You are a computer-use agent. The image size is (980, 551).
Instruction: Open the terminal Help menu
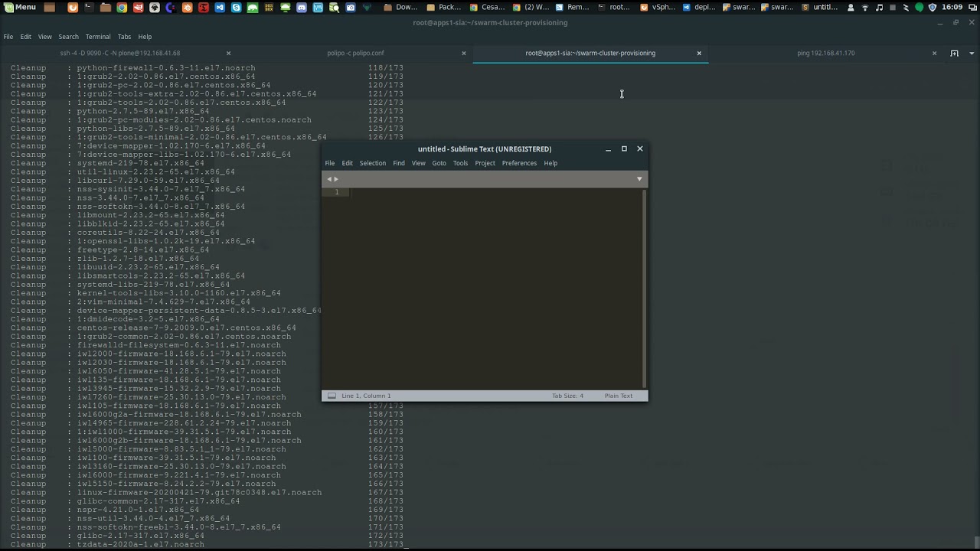click(145, 37)
